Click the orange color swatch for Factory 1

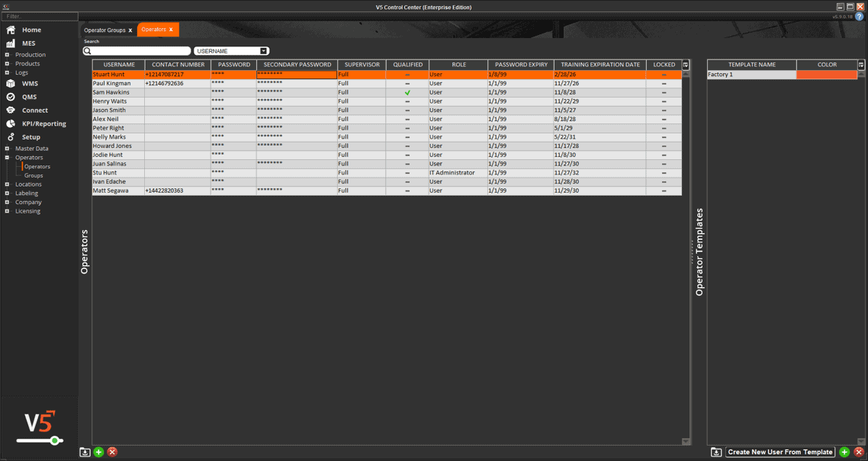tap(827, 75)
